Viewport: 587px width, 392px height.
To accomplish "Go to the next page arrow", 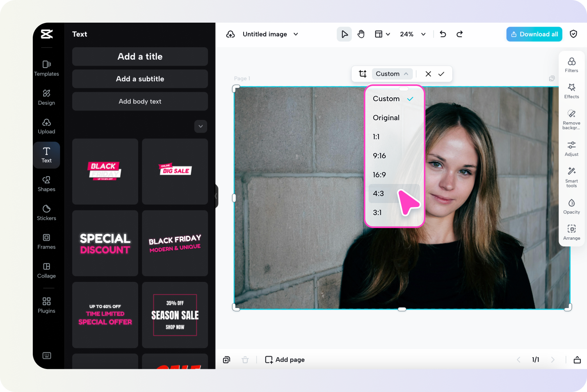I will pyautogui.click(x=553, y=360).
